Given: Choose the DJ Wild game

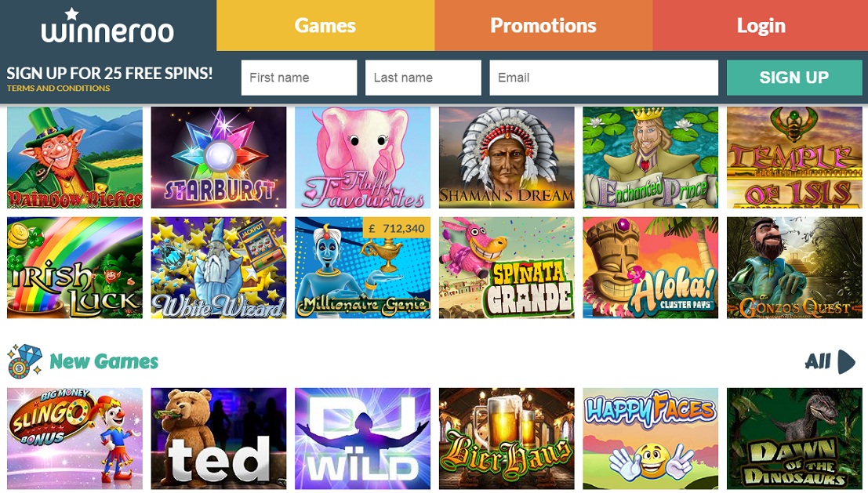Looking at the screenshot, I should 362,439.
